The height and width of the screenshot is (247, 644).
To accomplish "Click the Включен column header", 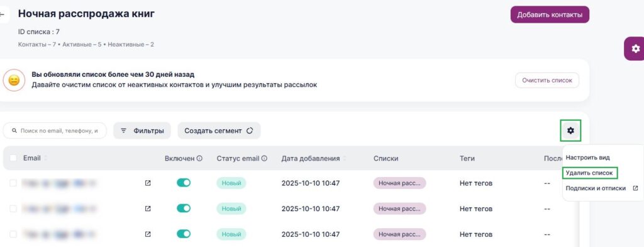I will click(x=179, y=159).
